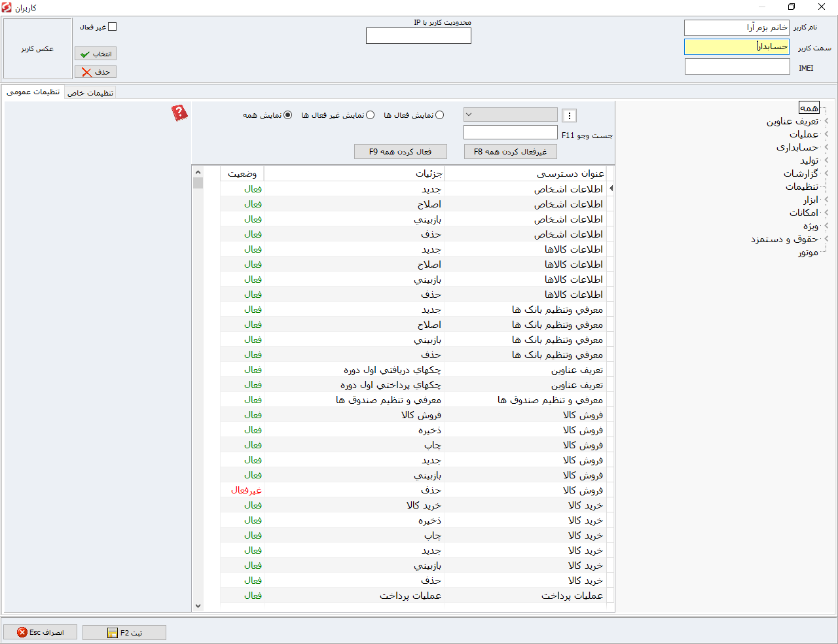This screenshot has height=644, width=838.
Task: Click the عنوان دسترسی column header
Action: pyautogui.click(x=526, y=173)
